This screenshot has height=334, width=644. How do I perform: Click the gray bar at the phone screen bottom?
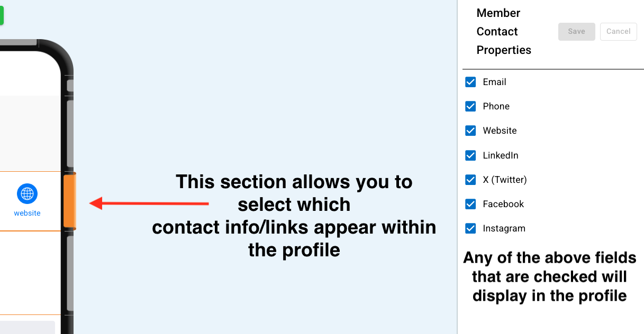(x=28, y=327)
